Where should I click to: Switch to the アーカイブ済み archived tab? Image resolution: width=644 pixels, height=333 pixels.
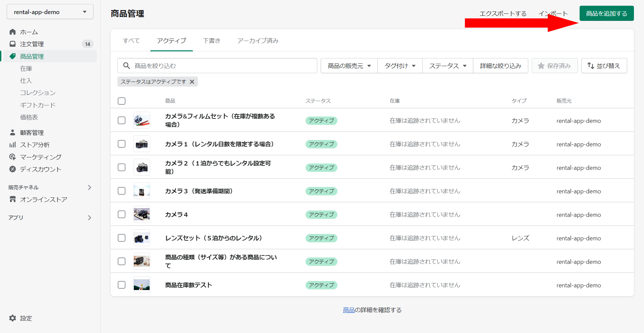tap(258, 41)
